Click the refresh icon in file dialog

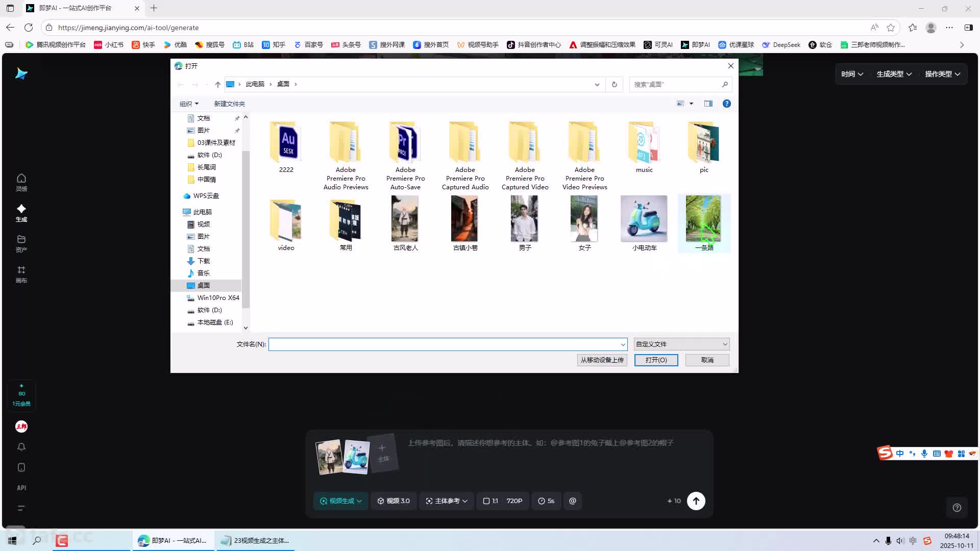click(614, 84)
